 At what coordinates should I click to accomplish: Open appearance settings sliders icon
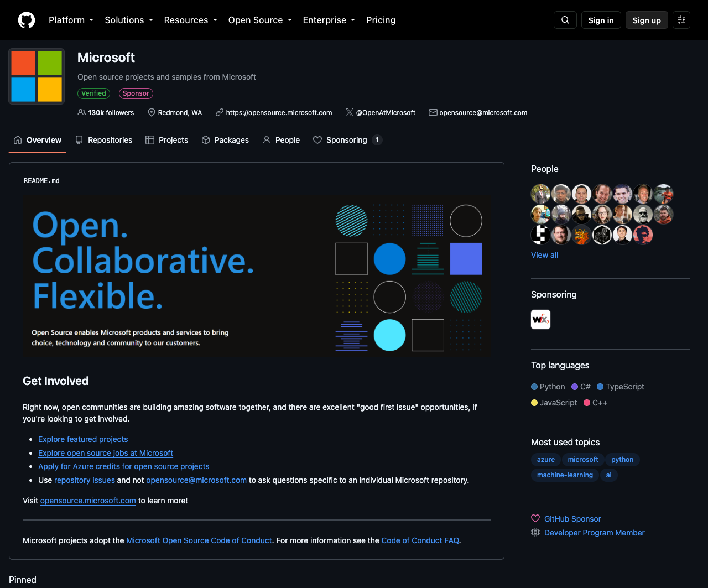(x=681, y=20)
